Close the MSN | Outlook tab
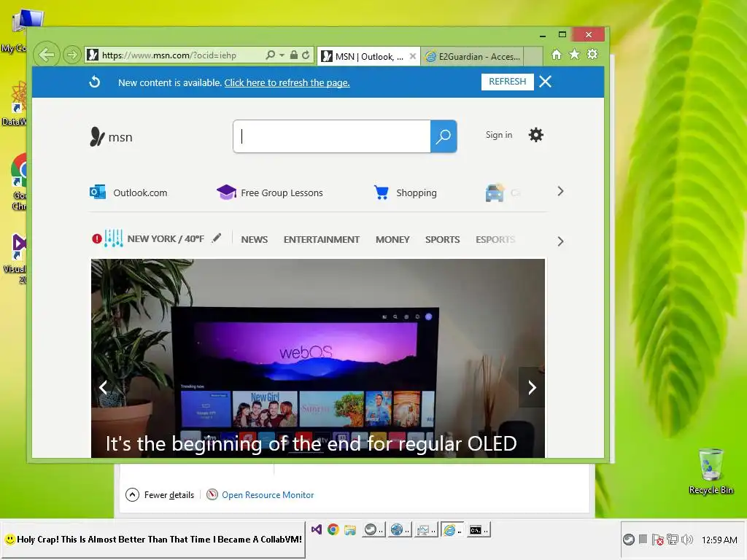The image size is (747, 560). 413,56
